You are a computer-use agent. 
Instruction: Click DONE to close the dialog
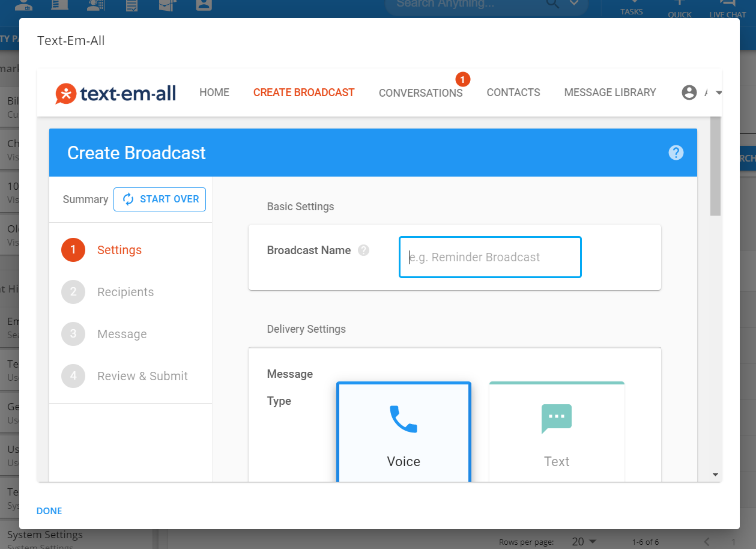pyautogui.click(x=49, y=511)
